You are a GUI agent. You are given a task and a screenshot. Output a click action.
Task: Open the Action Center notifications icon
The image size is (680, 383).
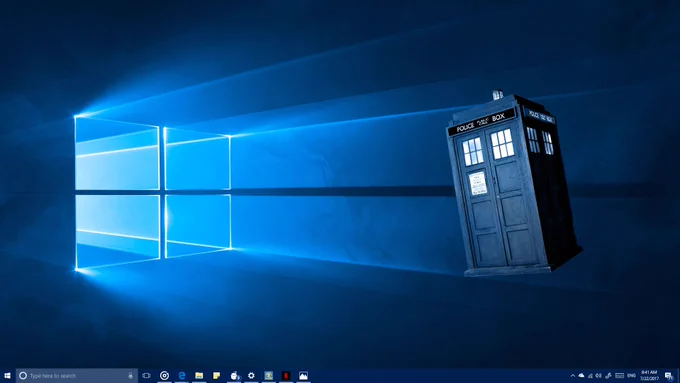(669, 376)
